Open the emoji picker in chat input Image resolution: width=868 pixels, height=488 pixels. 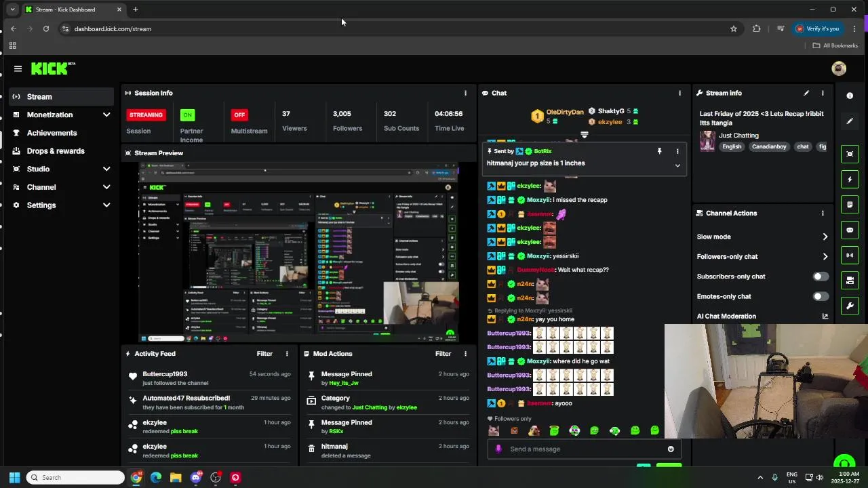click(x=671, y=449)
